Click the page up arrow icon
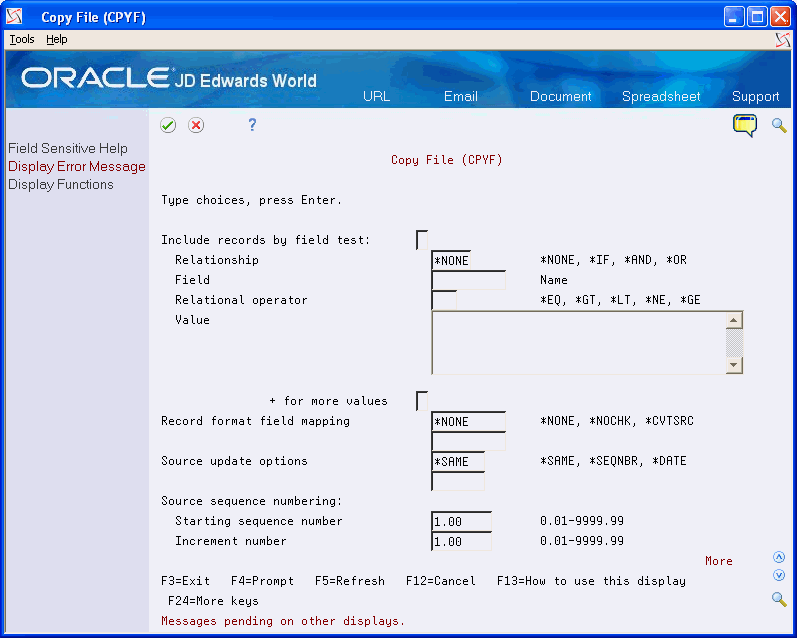This screenshot has width=797, height=638. (x=779, y=557)
